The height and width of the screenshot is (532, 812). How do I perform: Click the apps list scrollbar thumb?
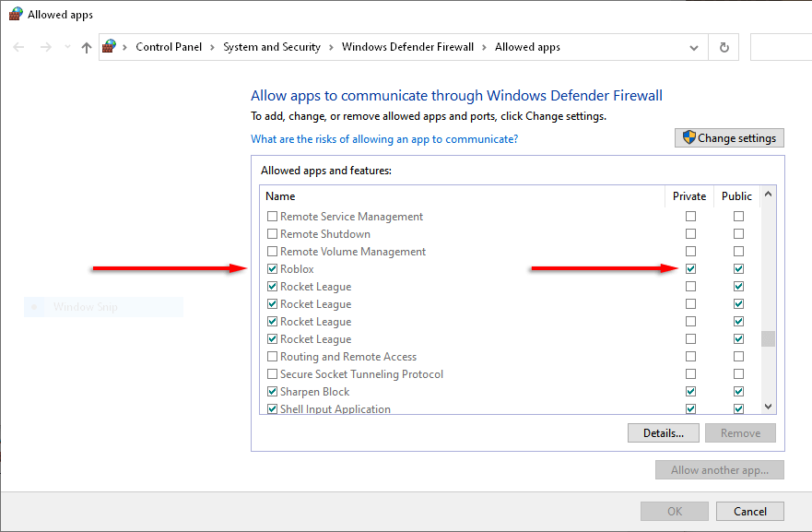click(x=768, y=338)
